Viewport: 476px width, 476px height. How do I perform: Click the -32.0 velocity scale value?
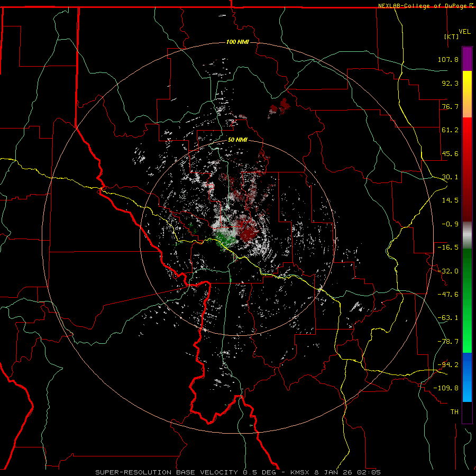point(448,271)
